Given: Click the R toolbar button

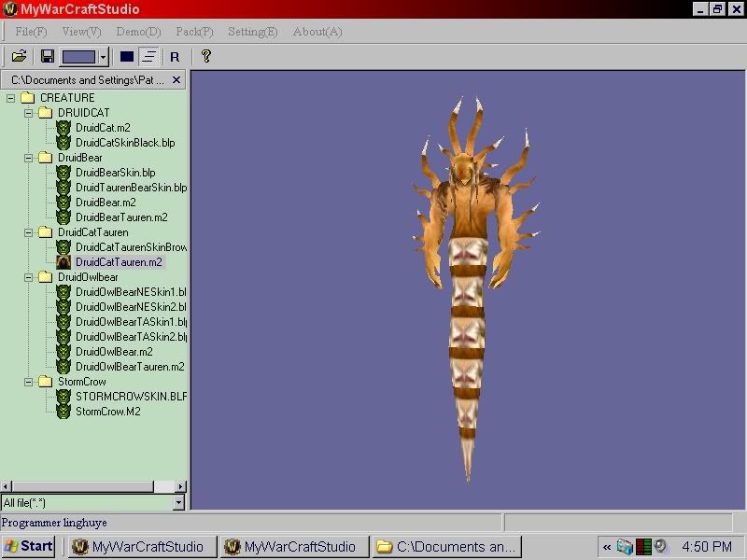Looking at the screenshot, I should 175,57.
